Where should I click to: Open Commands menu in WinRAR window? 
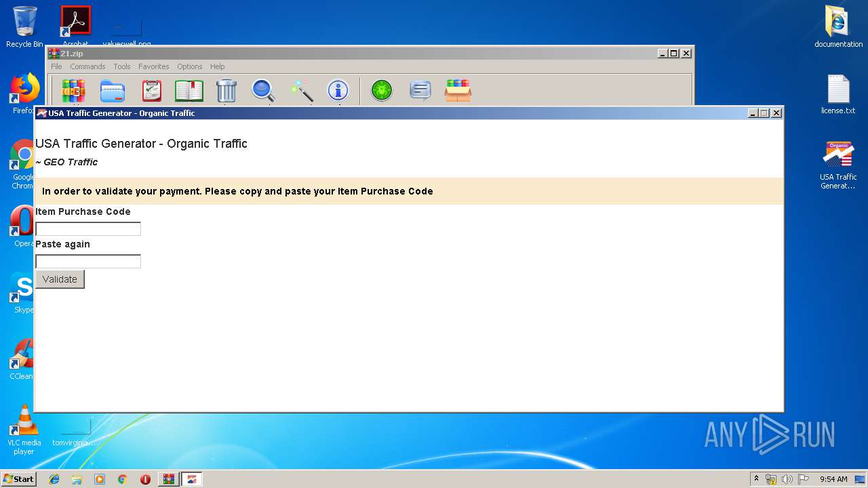pyautogui.click(x=87, y=66)
